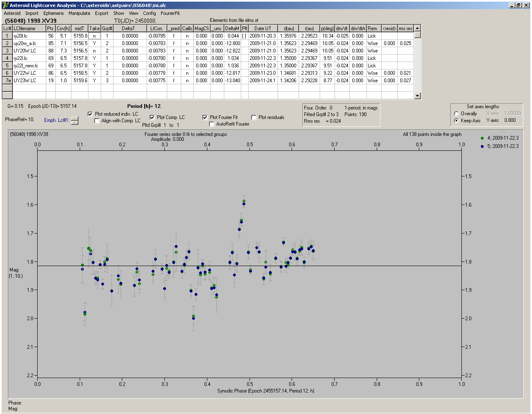
Task: Select row 1 header in table
Action: [x=7, y=36]
